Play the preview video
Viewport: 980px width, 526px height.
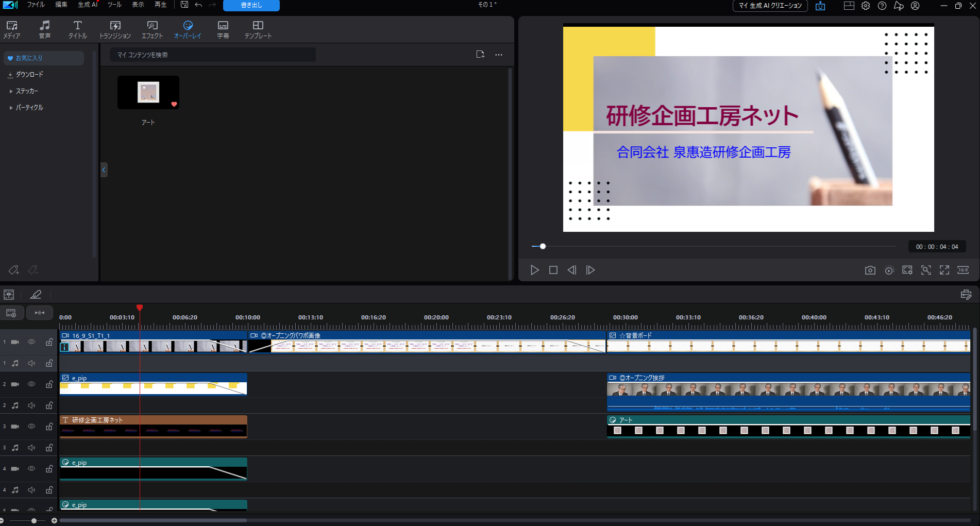(x=535, y=270)
